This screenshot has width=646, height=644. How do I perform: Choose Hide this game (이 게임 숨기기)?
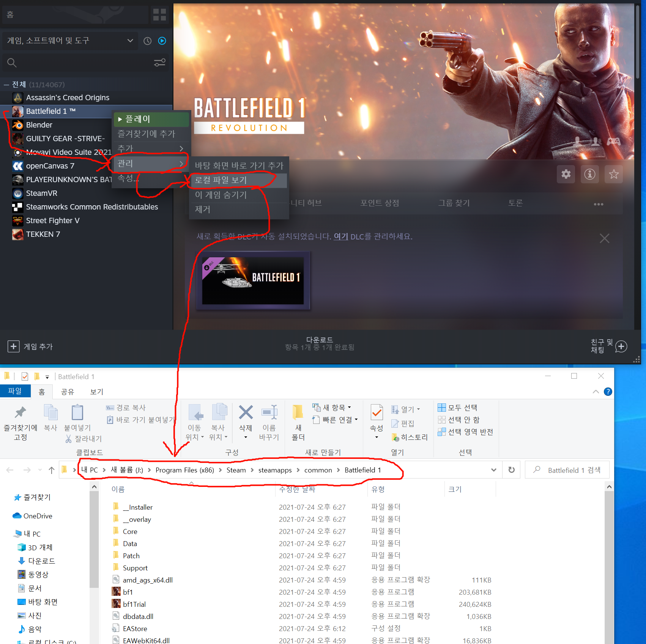[238, 195]
